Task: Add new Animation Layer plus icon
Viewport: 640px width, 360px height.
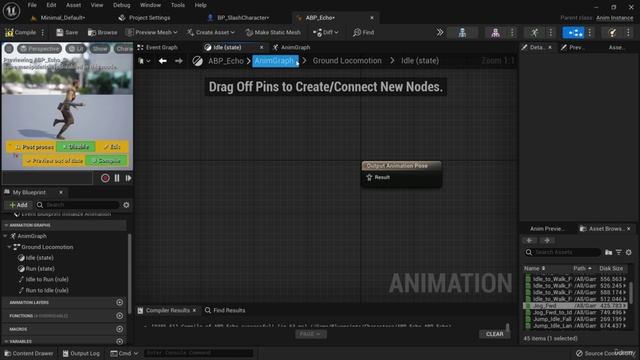Action: pos(120,302)
